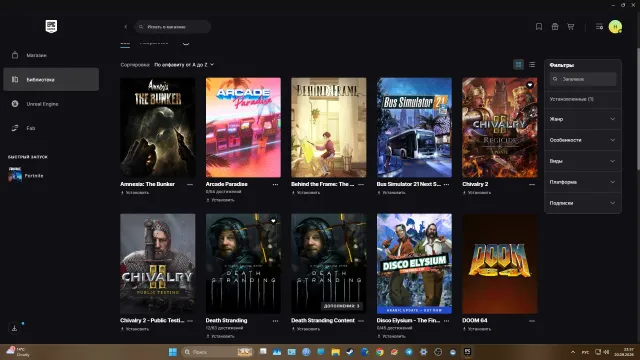Install Arcade Paradise
640x360 pixels.
[220, 200]
